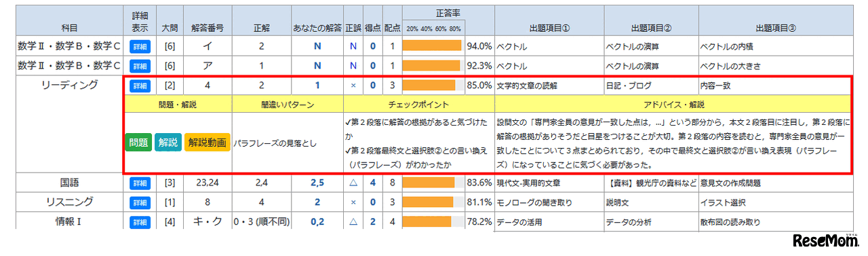Screen dimensions: 868x256
Task: Click the 文学的文章の読解 cell
Action: pos(549,86)
